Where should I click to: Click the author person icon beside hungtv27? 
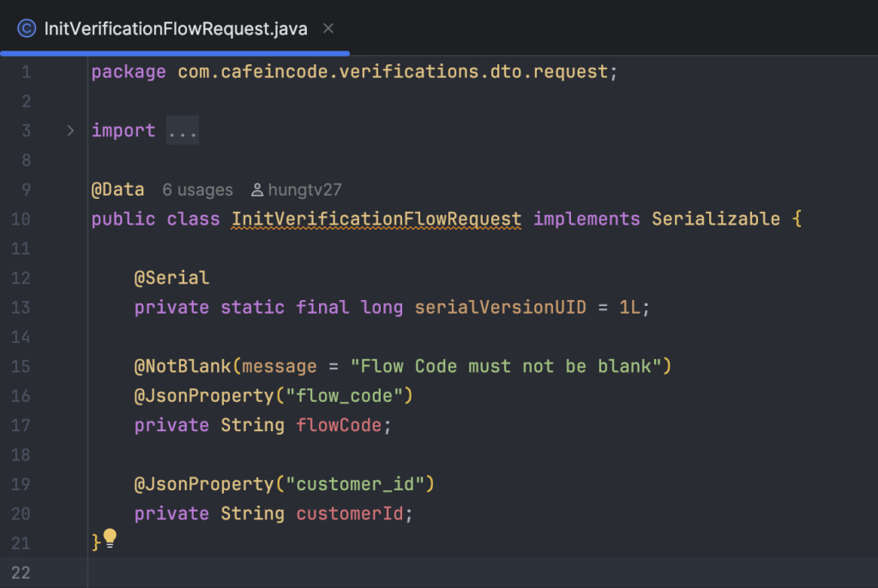pos(257,189)
